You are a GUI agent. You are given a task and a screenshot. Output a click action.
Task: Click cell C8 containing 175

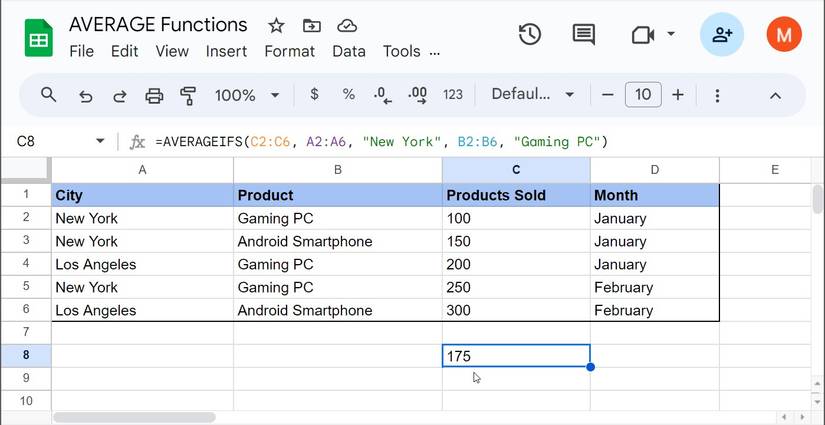point(515,356)
